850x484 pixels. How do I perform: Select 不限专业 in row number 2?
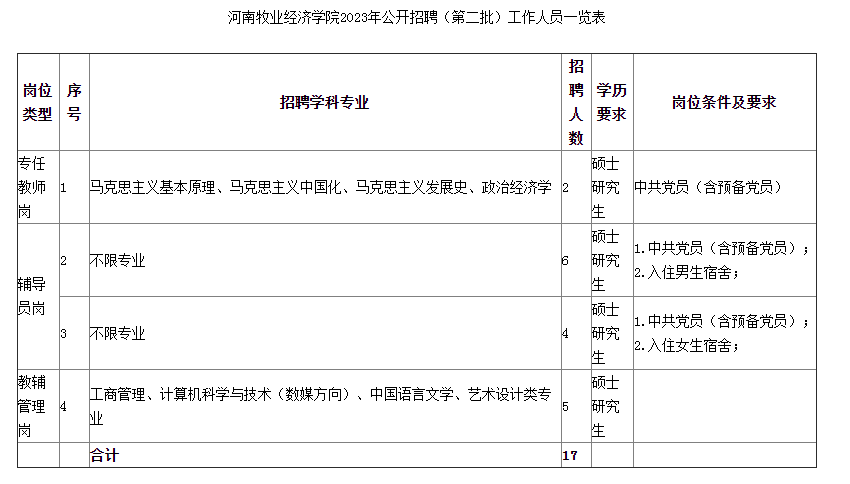coord(118,260)
